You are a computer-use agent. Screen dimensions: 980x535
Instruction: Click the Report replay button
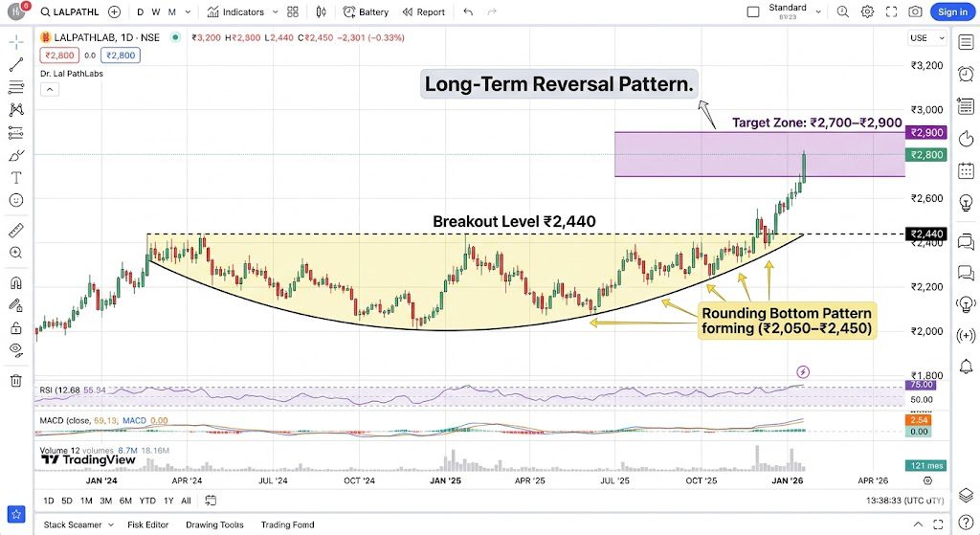[423, 11]
